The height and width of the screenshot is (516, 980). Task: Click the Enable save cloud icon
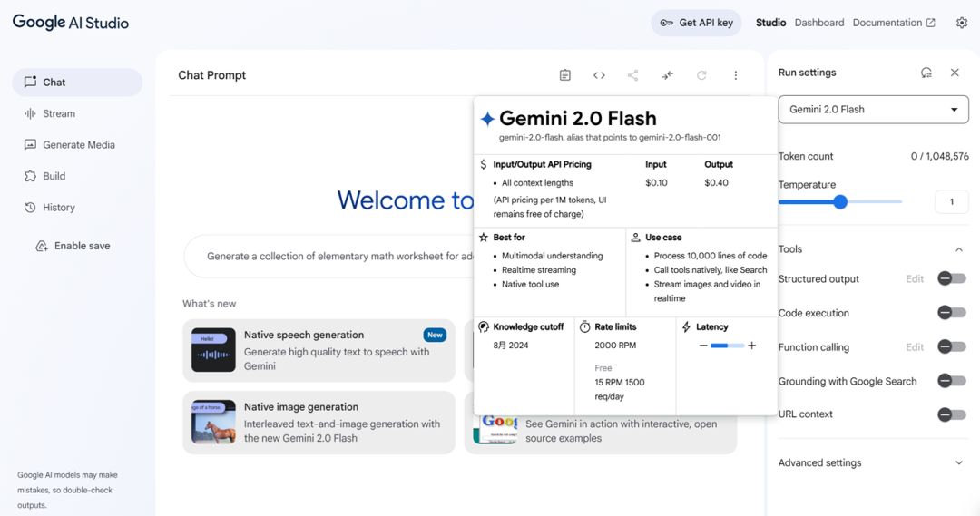pos(42,246)
